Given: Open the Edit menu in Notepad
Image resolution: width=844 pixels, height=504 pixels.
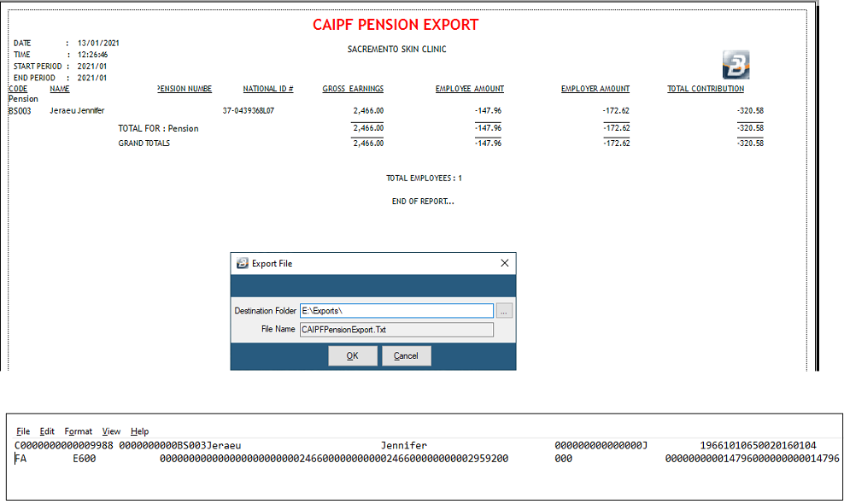Looking at the screenshot, I should (47, 431).
